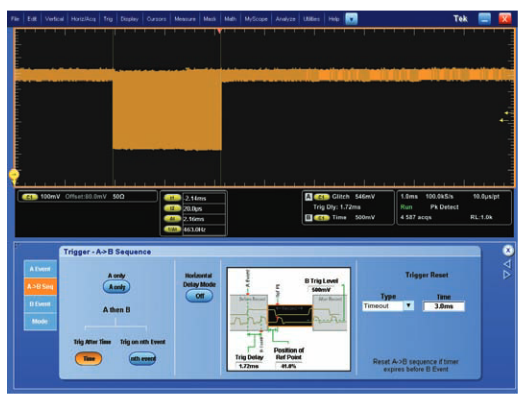Click the 1/Δt cursor readout badge
Viewport: 525px width, 397px height.
tap(172, 229)
